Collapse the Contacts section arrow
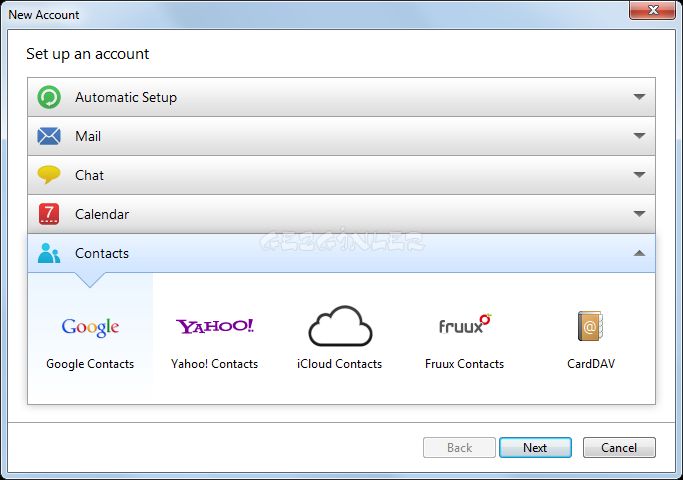This screenshot has height=480, width=683. point(639,253)
